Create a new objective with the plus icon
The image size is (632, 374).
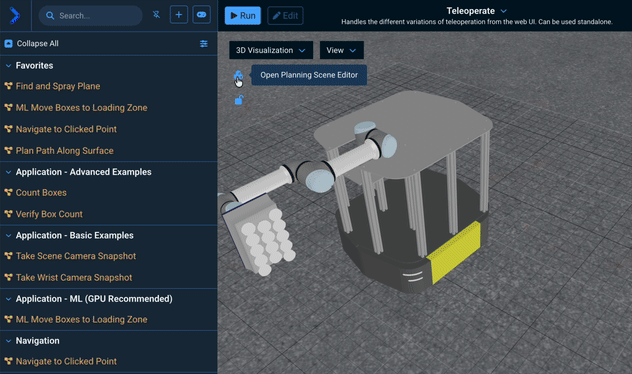[x=179, y=15]
